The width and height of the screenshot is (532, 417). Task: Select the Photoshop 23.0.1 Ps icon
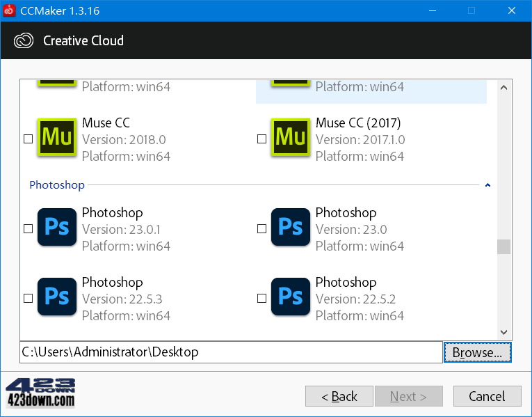click(56, 227)
